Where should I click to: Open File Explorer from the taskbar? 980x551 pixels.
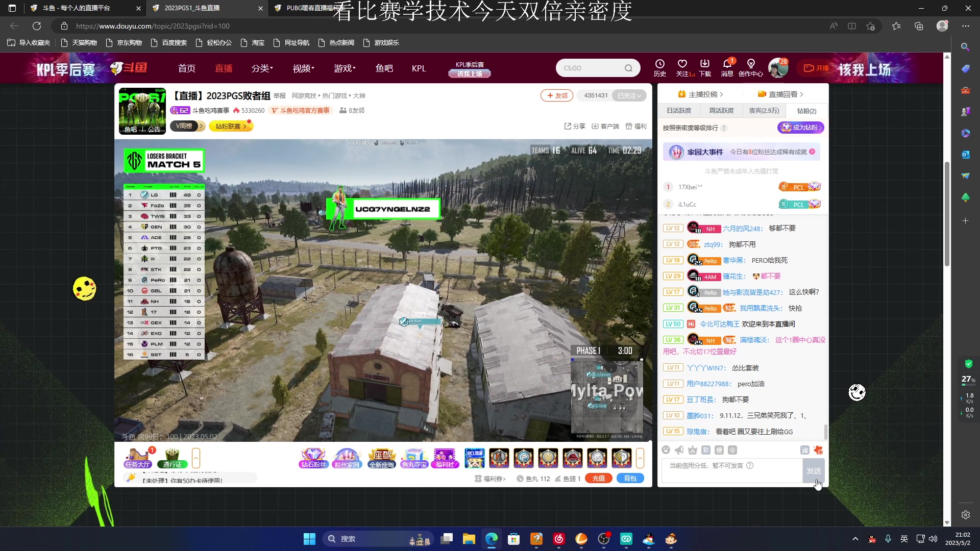tap(469, 539)
